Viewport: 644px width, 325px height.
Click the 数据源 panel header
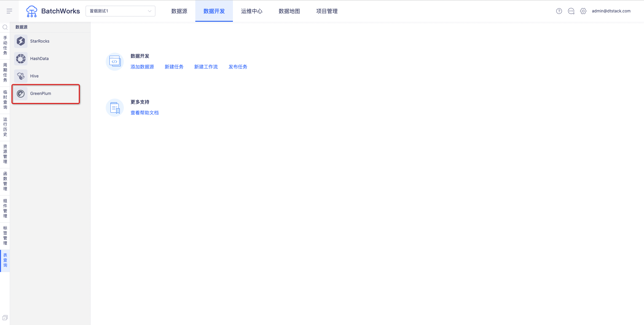tap(21, 27)
